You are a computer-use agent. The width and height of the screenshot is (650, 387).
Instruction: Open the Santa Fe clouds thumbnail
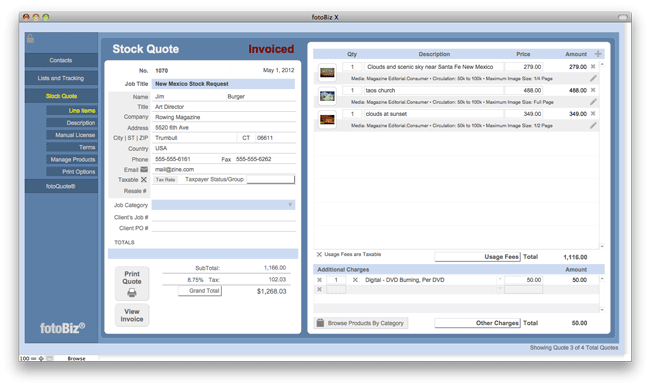327,73
